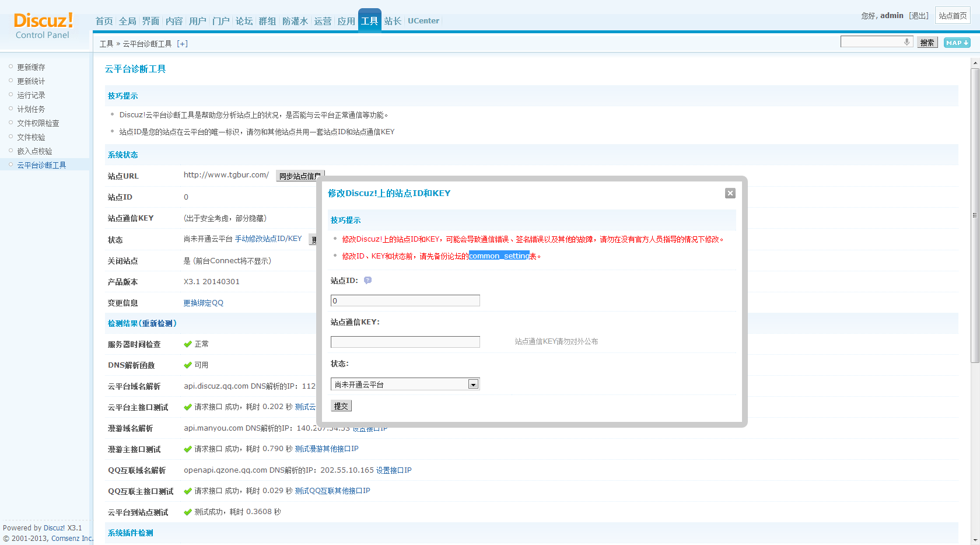Click the MAP button in header

pyautogui.click(x=957, y=43)
